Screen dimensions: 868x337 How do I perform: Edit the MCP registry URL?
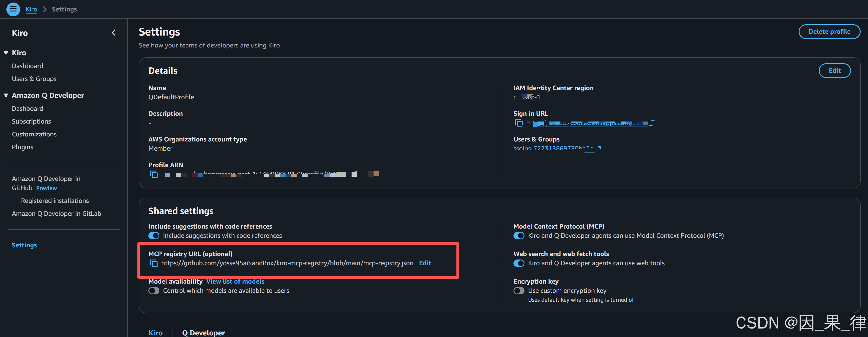(425, 263)
